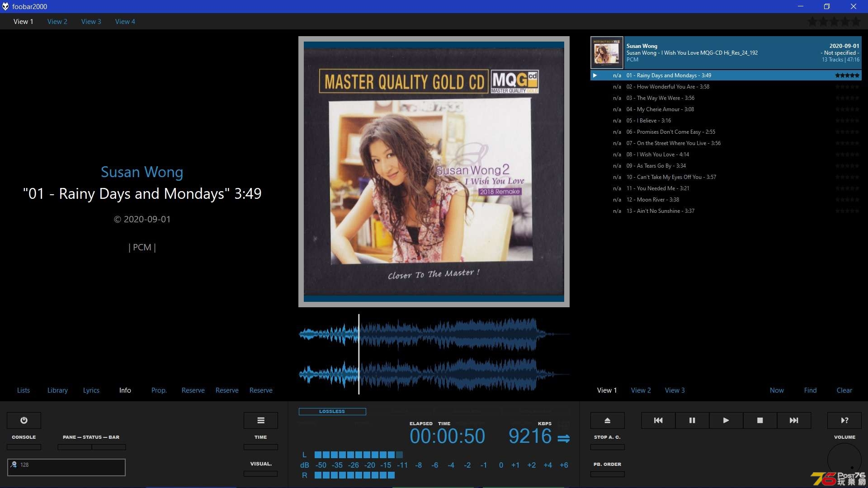Viewport: 868px width, 488px height.
Task: Switch to View 2 in top tab bar
Action: click(x=57, y=22)
